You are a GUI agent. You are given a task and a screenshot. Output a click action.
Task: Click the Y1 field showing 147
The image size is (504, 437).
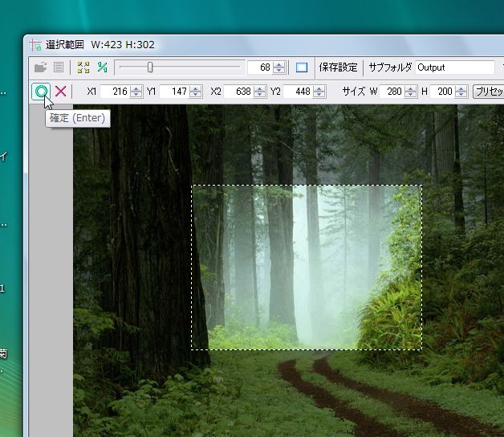click(x=174, y=92)
